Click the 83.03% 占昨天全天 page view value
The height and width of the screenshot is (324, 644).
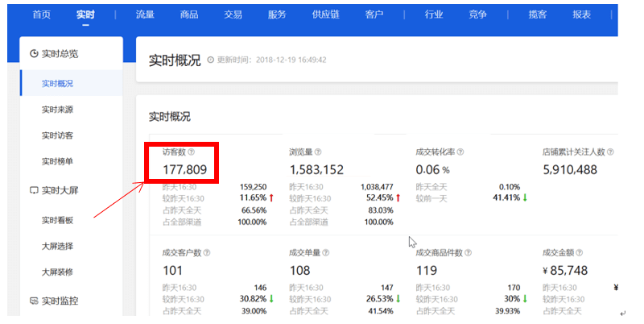[x=381, y=210]
